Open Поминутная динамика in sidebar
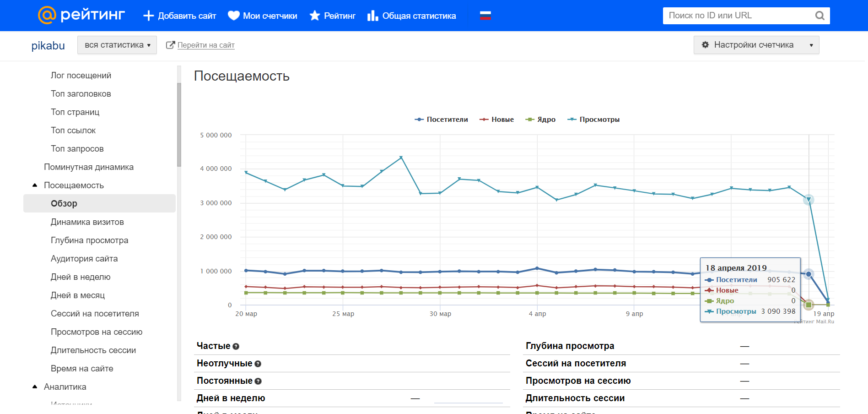 (x=89, y=167)
